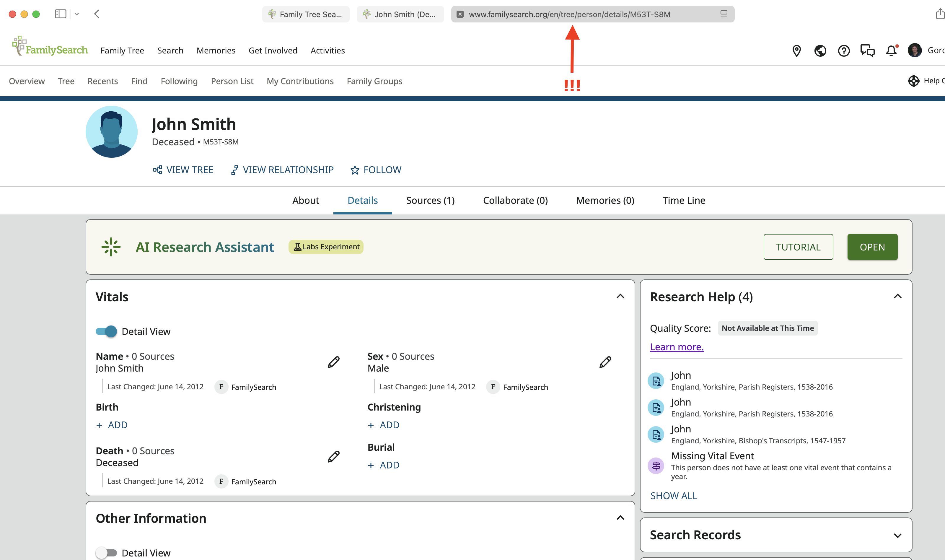Open My Contributions link
This screenshot has height=560, width=945.
point(300,81)
